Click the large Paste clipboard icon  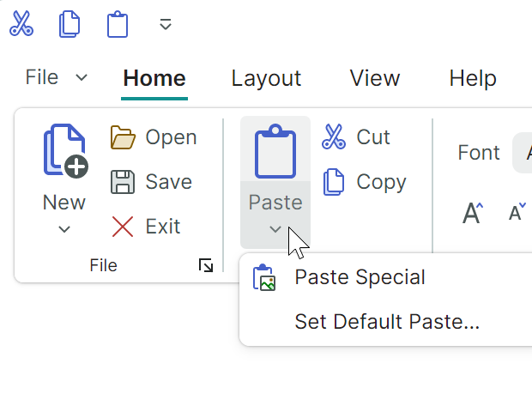tap(275, 150)
